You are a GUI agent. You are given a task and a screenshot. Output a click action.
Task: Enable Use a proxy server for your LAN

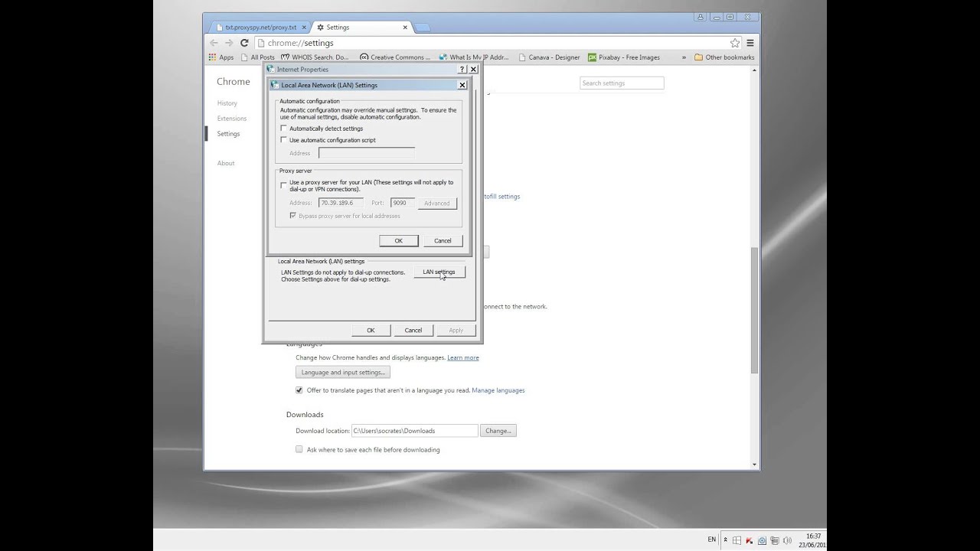click(283, 184)
